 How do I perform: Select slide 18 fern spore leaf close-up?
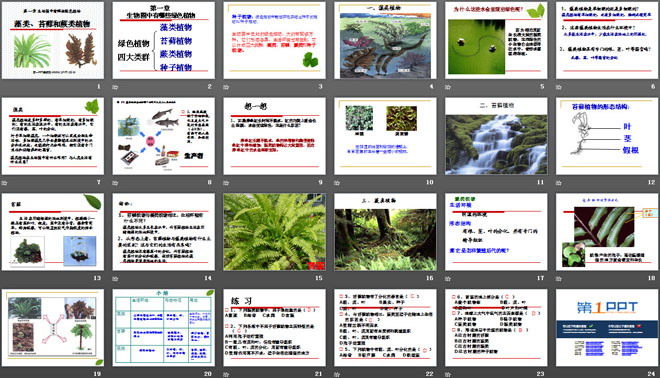[607, 232]
